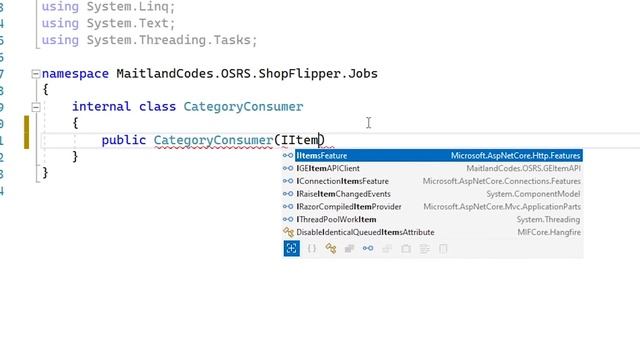Screen dimensions: 640x360
Task: Toggle the last filter icon in IntelliSense bar
Action: click(x=443, y=248)
